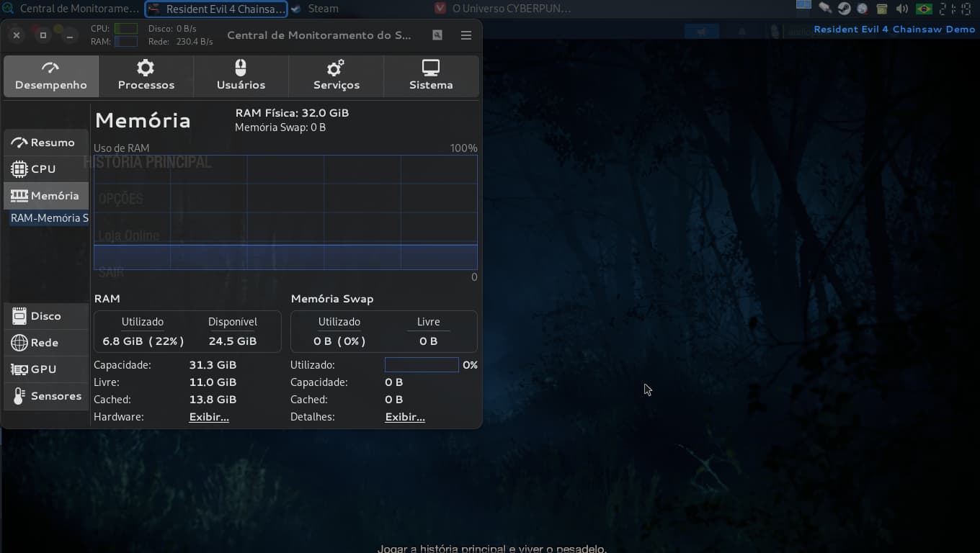Screen dimensions: 980x553
Task: Show the Resumo overview in sidebar
Action: [45, 143]
